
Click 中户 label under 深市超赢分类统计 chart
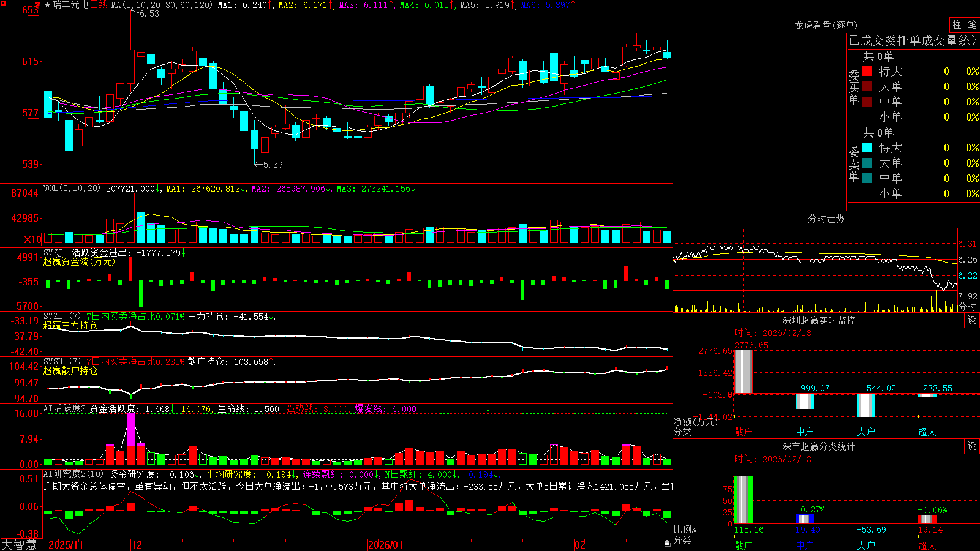[x=805, y=545]
